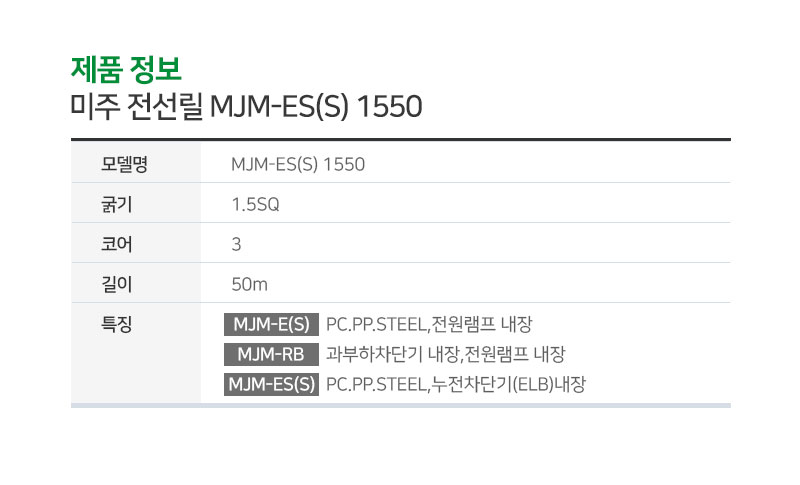800x485 pixels.
Task: Select the 굵기 row label
Action: coord(116,205)
